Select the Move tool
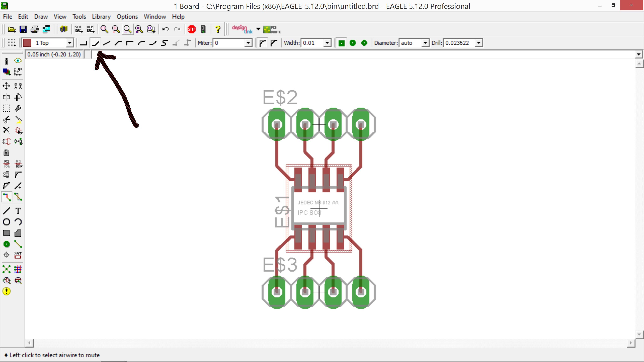 pyautogui.click(x=6, y=86)
